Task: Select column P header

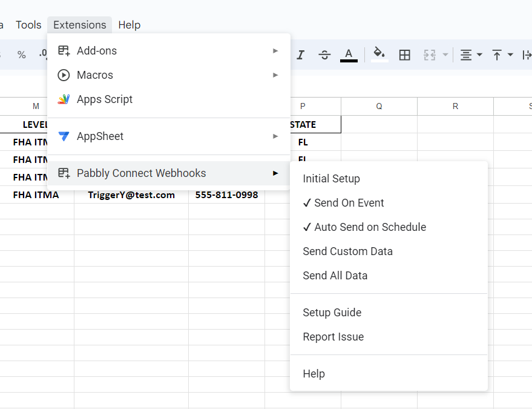Action: (x=303, y=106)
